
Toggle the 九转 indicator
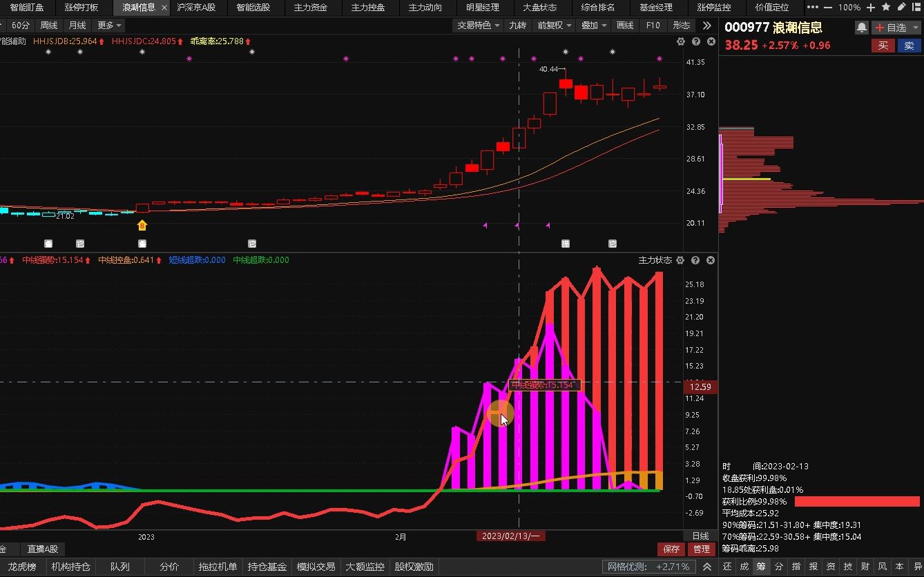click(517, 26)
